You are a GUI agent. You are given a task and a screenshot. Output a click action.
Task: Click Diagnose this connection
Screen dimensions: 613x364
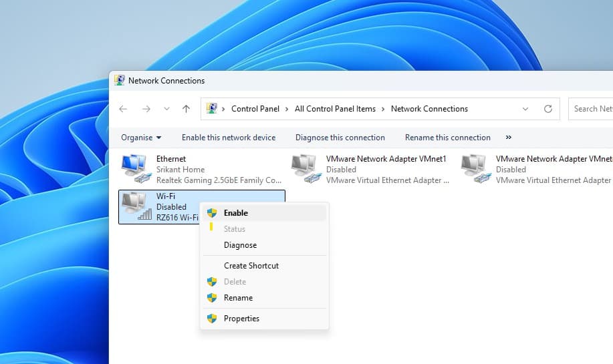[340, 138]
